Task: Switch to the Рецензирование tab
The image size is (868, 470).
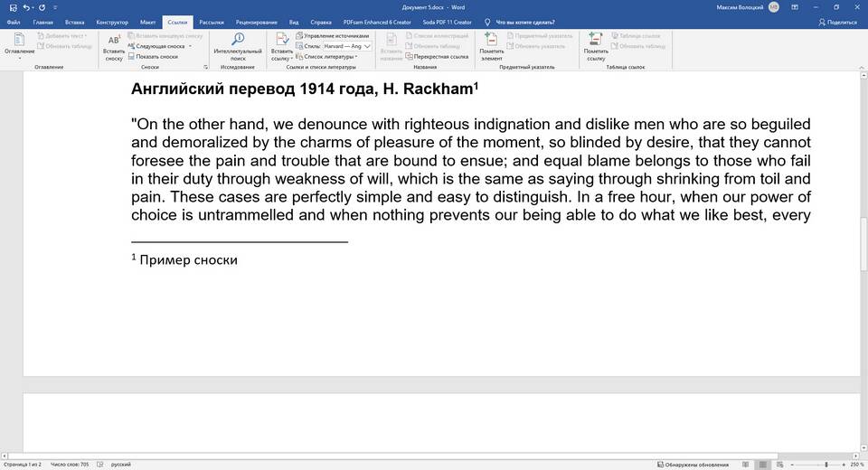Action: 256,22
